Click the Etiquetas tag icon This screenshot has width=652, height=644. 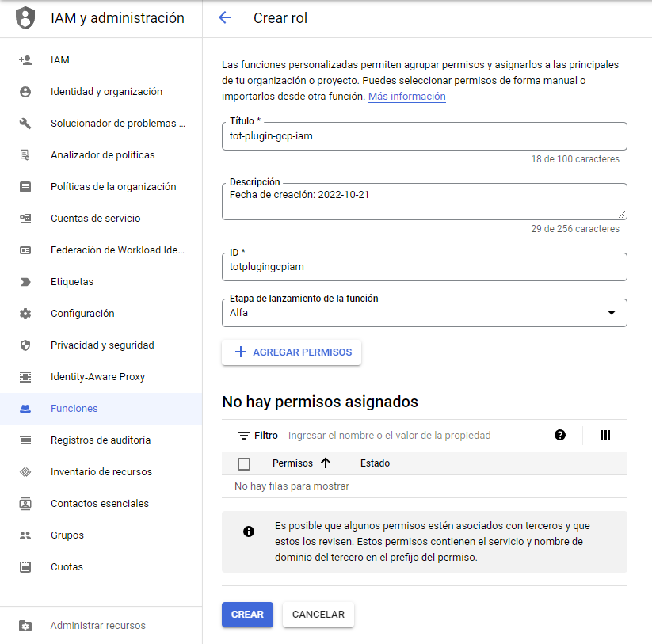pyautogui.click(x=25, y=282)
